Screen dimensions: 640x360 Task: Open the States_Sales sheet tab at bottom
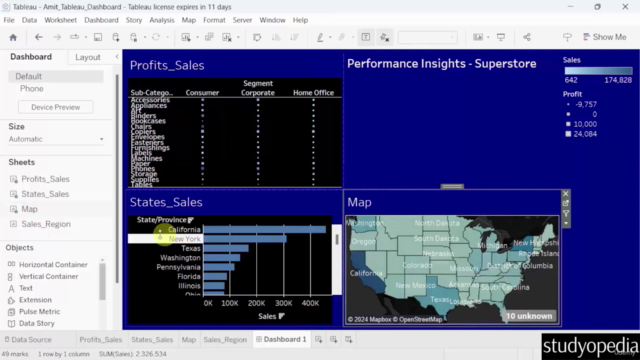click(152, 340)
